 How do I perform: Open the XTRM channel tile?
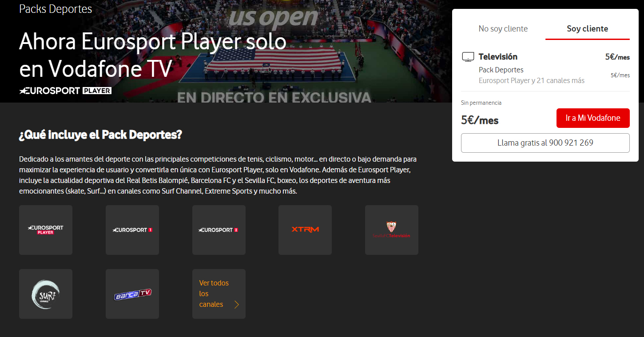pos(305,230)
